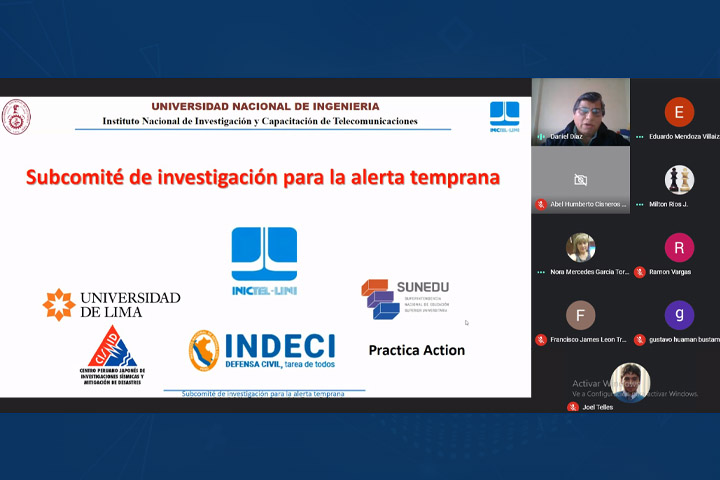Click the name label 'gustavo huaman bustam'
This screenshot has height=480, width=720.
pyautogui.click(x=684, y=339)
